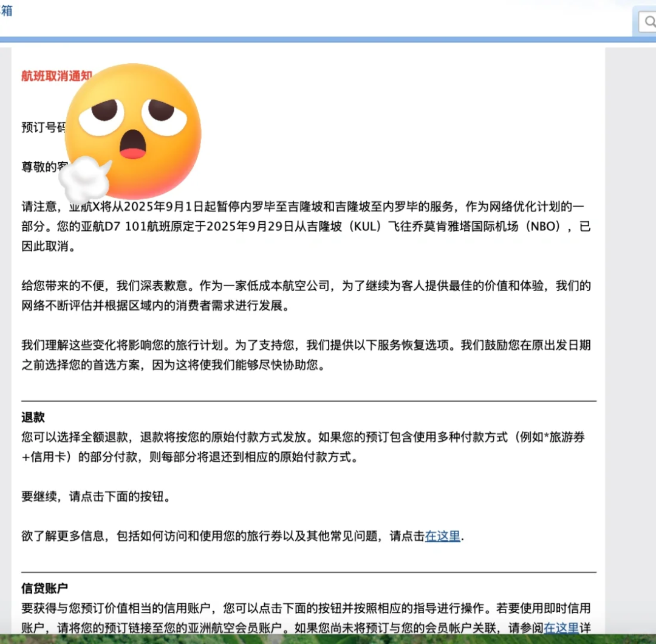This screenshot has width=656, height=644.
Task: Click the line 要继续，请点击下面的按钮。
Action: [96, 497]
